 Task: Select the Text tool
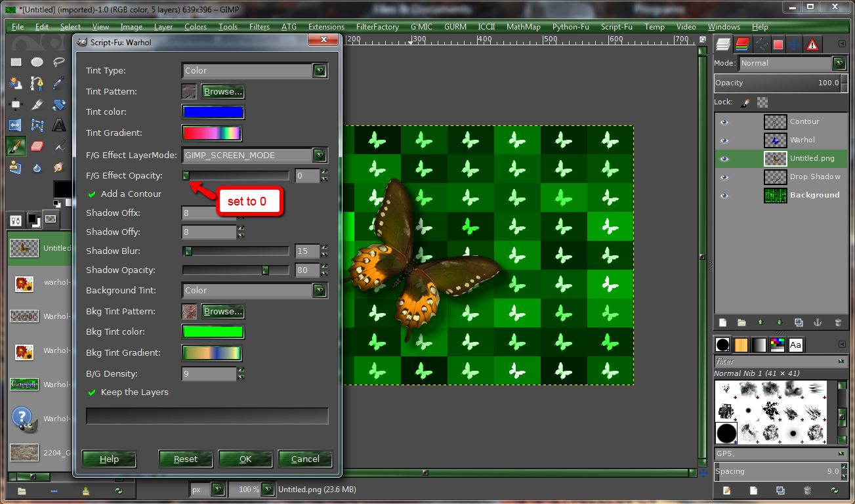(59, 125)
